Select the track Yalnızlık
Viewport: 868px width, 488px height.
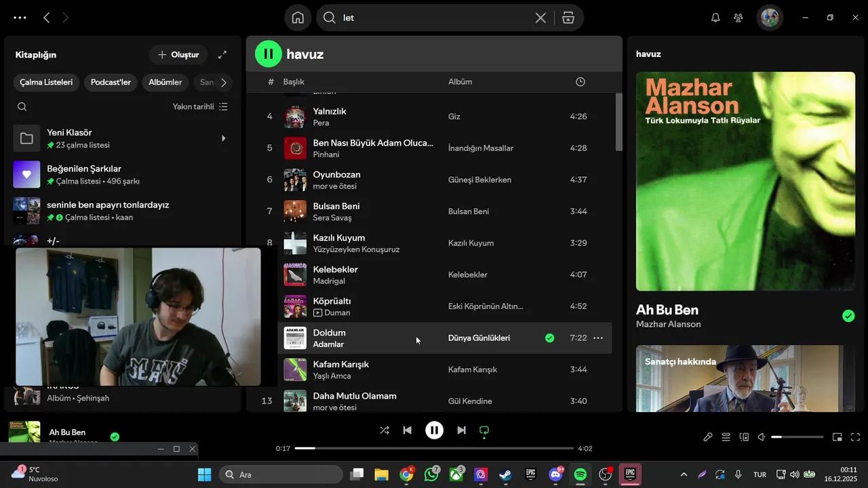pos(330,111)
